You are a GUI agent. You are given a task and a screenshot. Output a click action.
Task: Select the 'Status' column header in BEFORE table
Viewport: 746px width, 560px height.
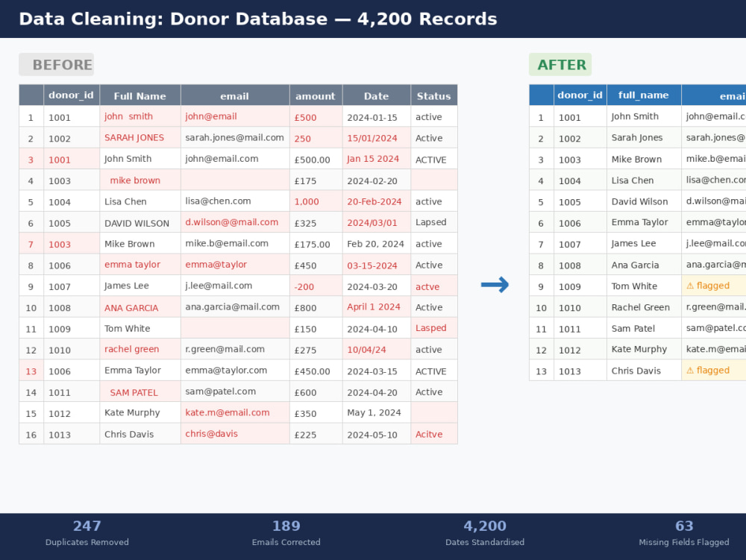coord(434,95)
